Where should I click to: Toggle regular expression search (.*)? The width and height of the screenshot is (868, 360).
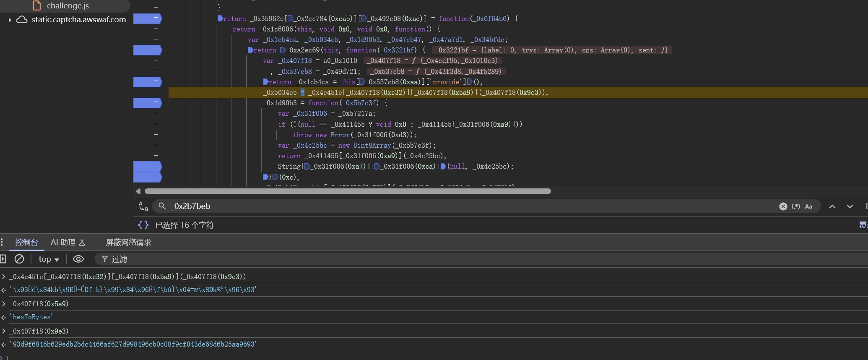[795, 206]
